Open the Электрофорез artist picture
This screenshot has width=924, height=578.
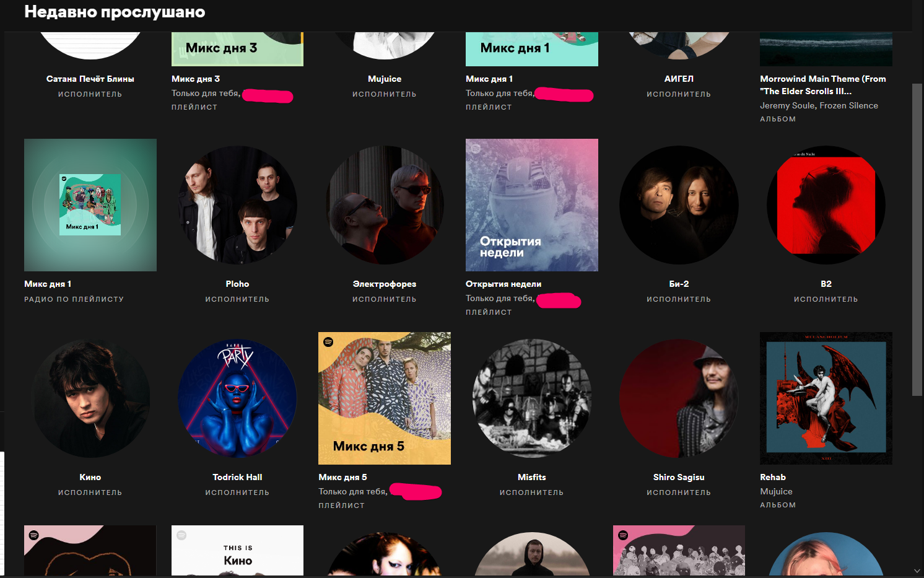(x=385, y=205)
